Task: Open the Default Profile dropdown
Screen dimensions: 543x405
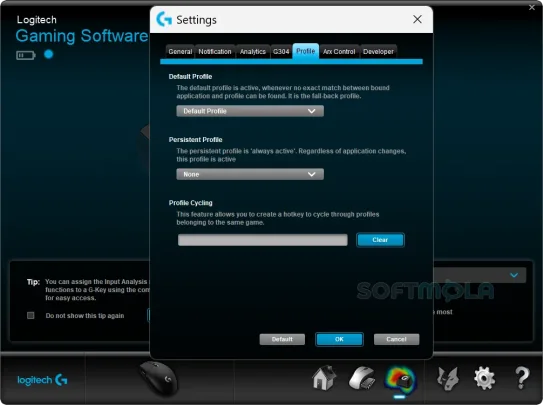Action: 250,111
